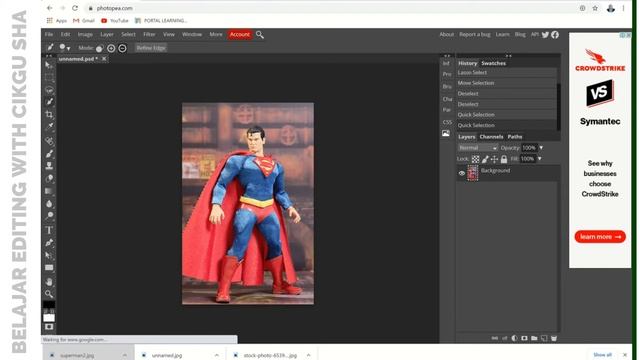Screen dimensions: 640x360
Task: Set mode to subtract from selection
Action: tap(122, 48)
